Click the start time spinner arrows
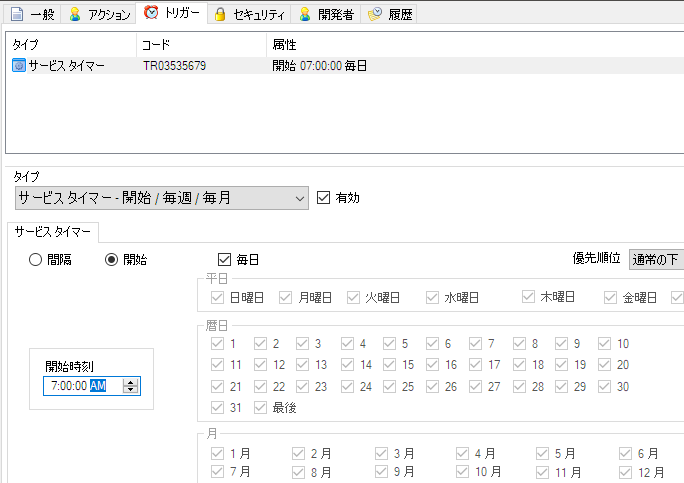Image resolution: width=684 pixels, height=483 pixels. pyautogui.click(x=130, y=386)
